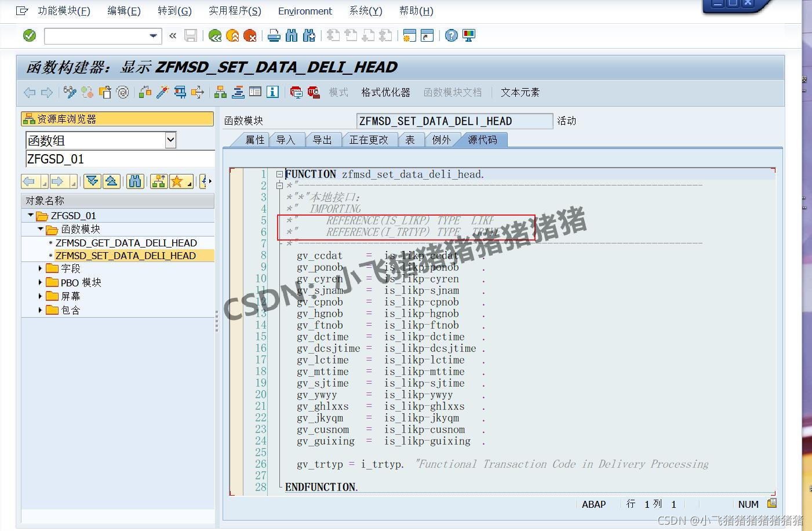Click the Find binoculars icon in standard toolbar

click(292, 36)
